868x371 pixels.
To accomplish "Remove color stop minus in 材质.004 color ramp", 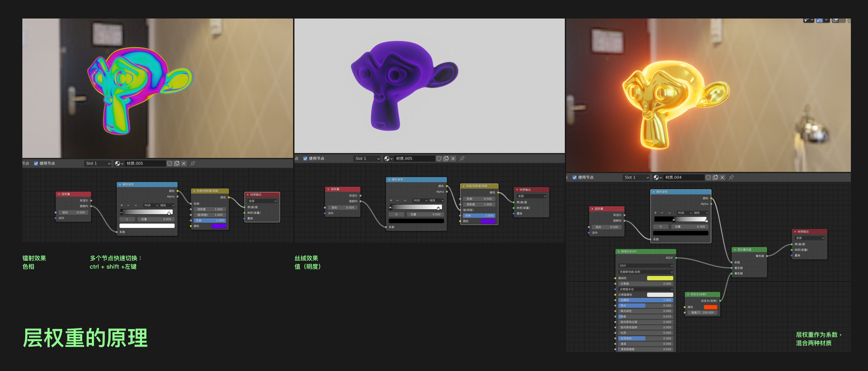I will [x=662, y=213].
